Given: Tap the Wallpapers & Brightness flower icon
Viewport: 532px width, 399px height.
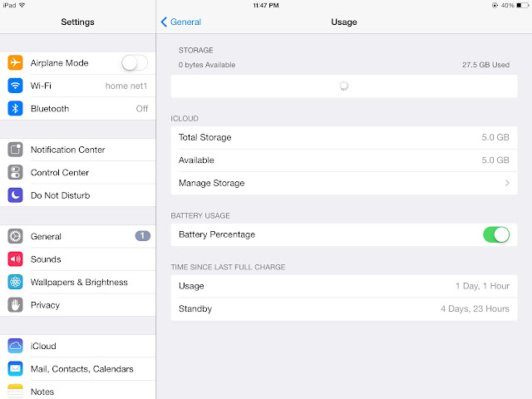Looking at the screenshot, I should pos(15,282).
